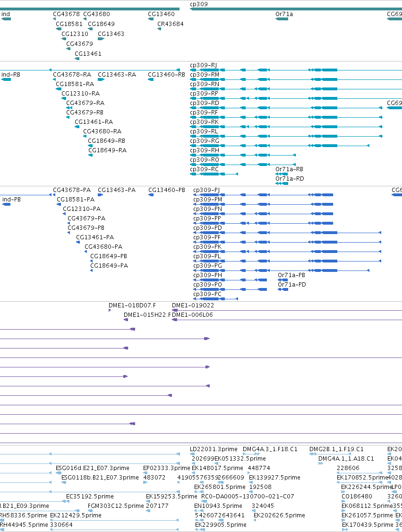Select protein cp309-PD
The height and width of the screenshot is (532, 402).
207,227
